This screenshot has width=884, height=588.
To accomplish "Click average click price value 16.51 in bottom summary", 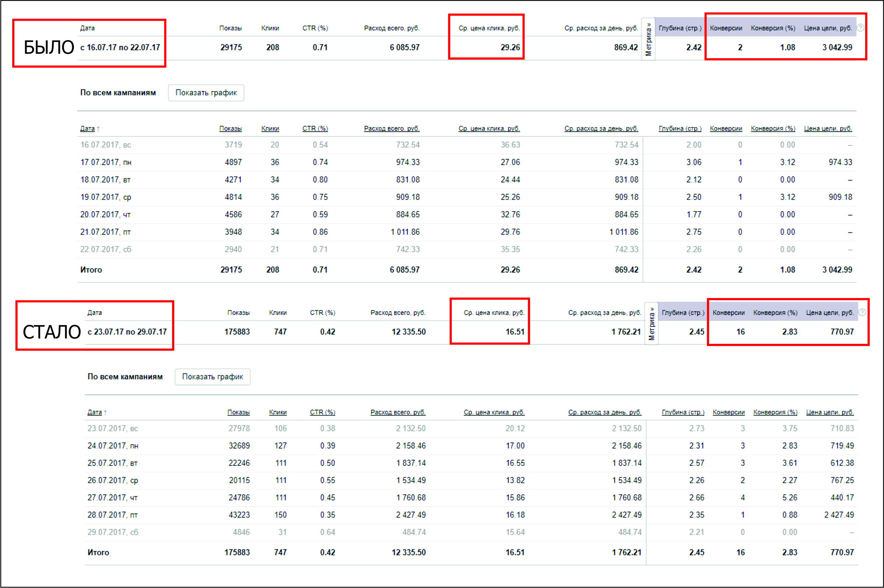I will pyautogui.click(x=515, y=332).
